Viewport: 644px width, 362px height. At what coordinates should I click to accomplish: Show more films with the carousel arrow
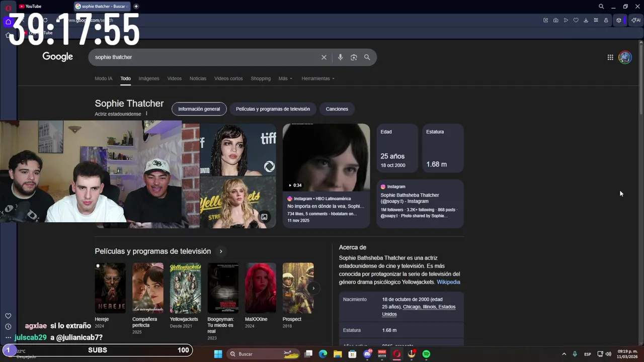313,288
